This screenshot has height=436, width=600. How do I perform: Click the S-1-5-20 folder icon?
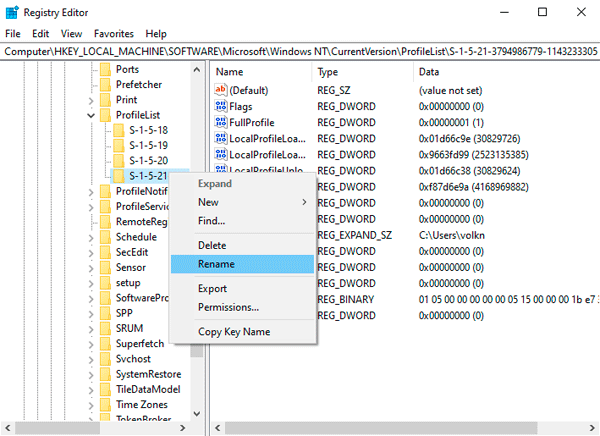[x=119, y=161]
